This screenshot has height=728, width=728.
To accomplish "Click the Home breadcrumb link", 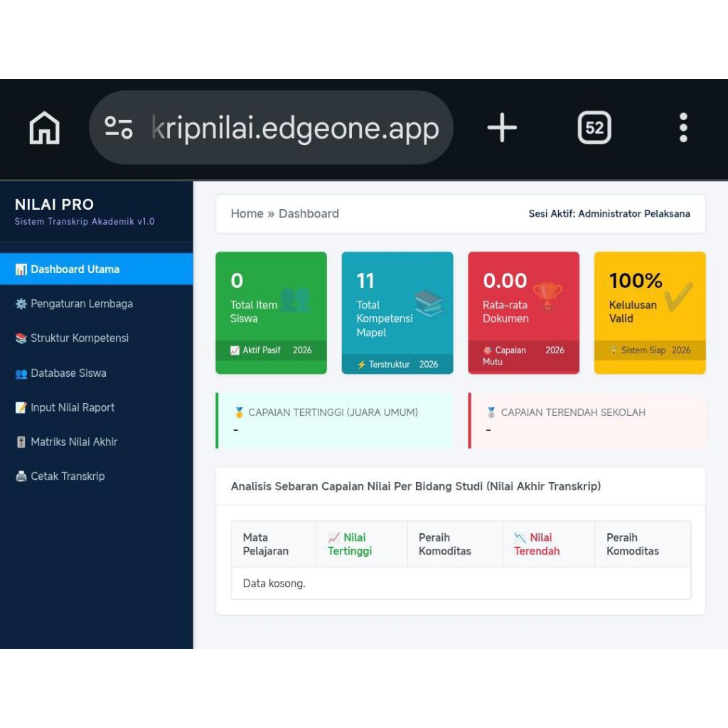I will click(247, 213).
